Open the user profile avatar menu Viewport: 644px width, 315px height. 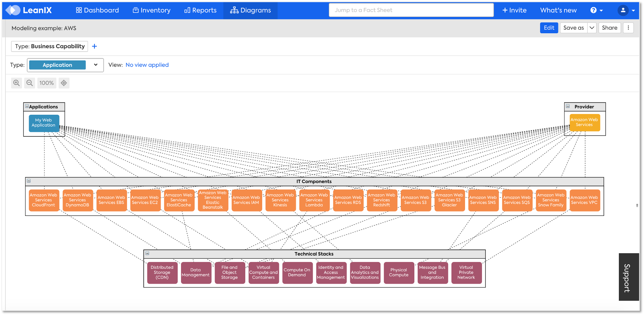tap(626, 10)
